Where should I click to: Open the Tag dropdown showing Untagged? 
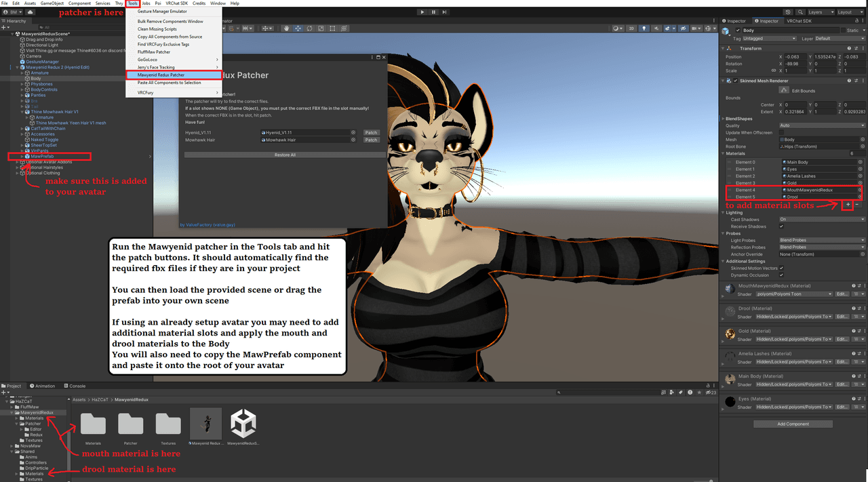pos(770,39)
